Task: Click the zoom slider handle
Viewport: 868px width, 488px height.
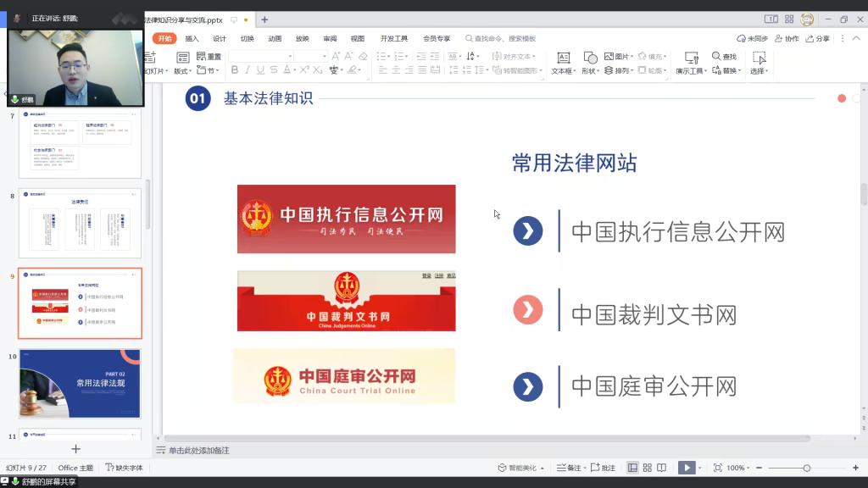Action: coord(806,468)
